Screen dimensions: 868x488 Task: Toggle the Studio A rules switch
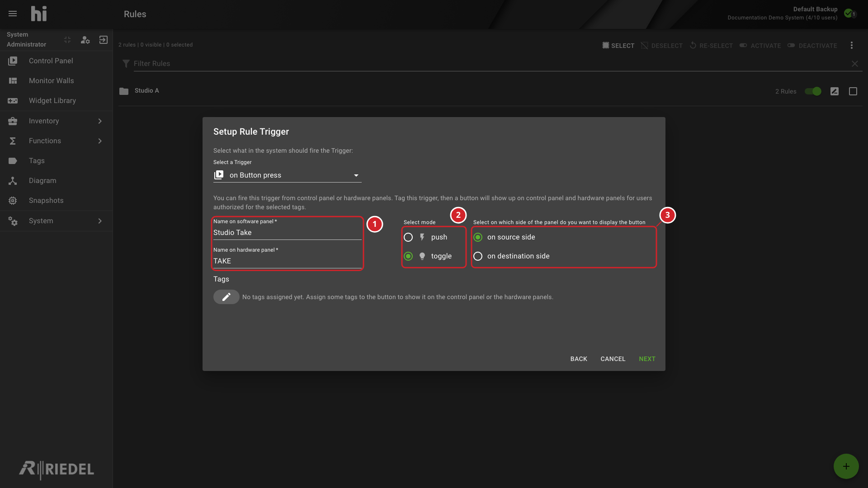(813, 91)
